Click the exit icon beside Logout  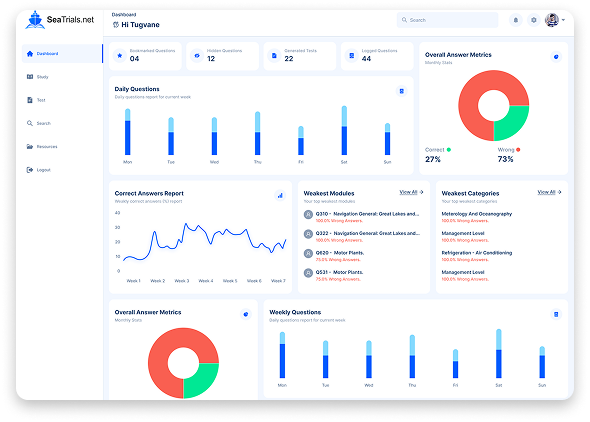(30, 170)
